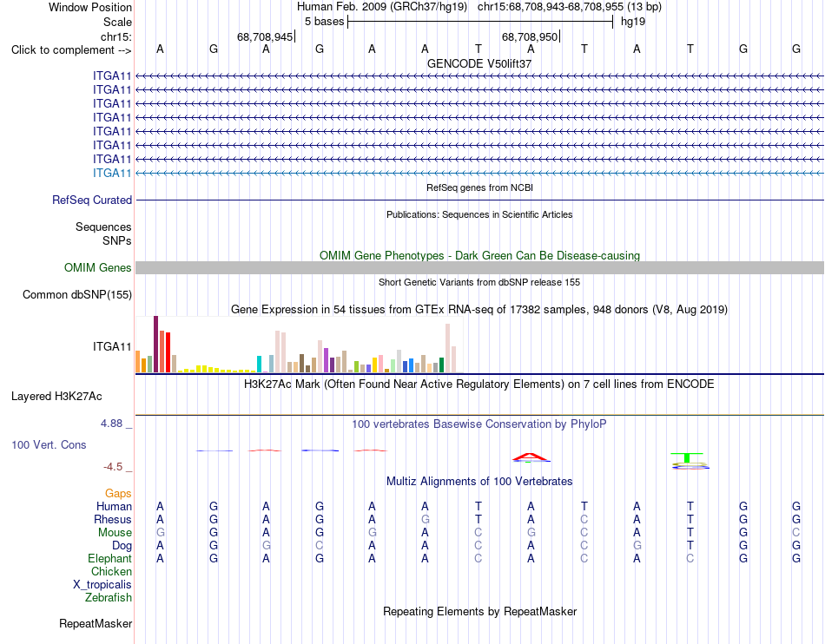Click the Human species label
Screen dimensions: 825x644
[114, 506]
